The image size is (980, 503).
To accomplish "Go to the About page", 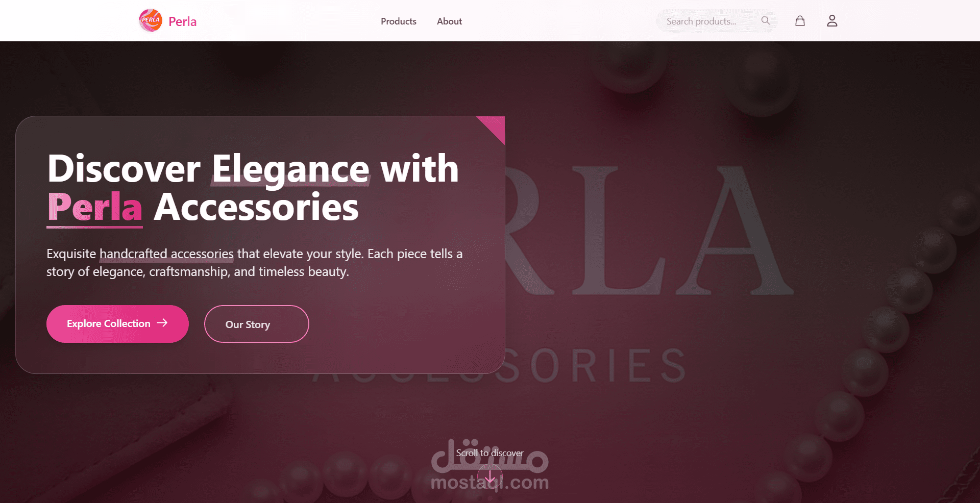I will (449, 21).
